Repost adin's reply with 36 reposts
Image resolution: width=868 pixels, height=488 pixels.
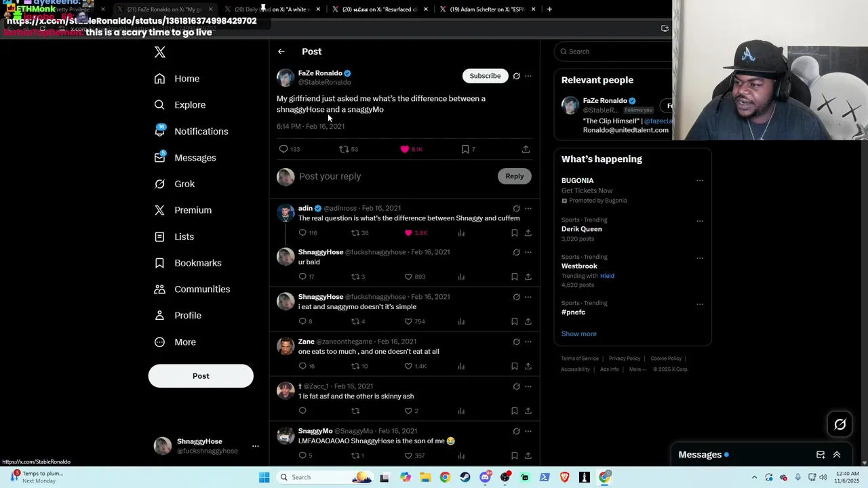click(x=360, y=232)
